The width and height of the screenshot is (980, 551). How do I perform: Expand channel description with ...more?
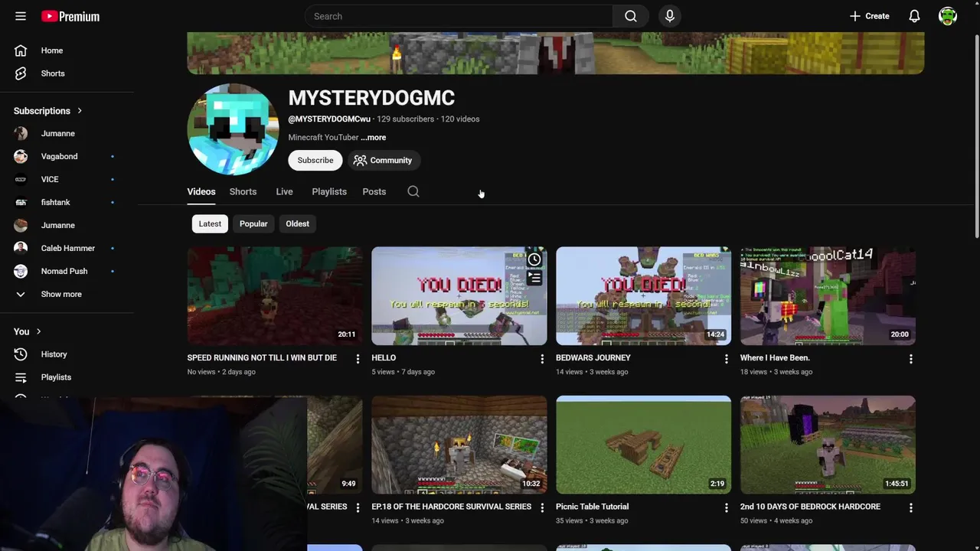click(x=374, y=138)
